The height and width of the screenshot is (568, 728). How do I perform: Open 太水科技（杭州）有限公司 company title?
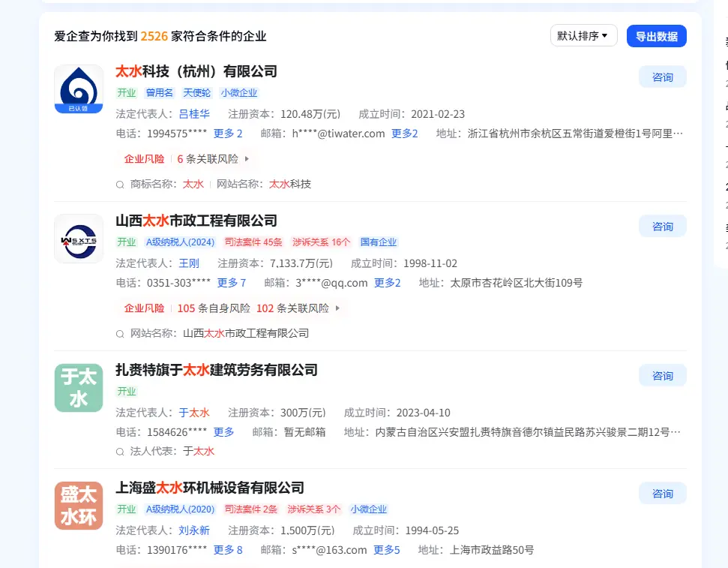pyautogui.click(x=196, y=71)
